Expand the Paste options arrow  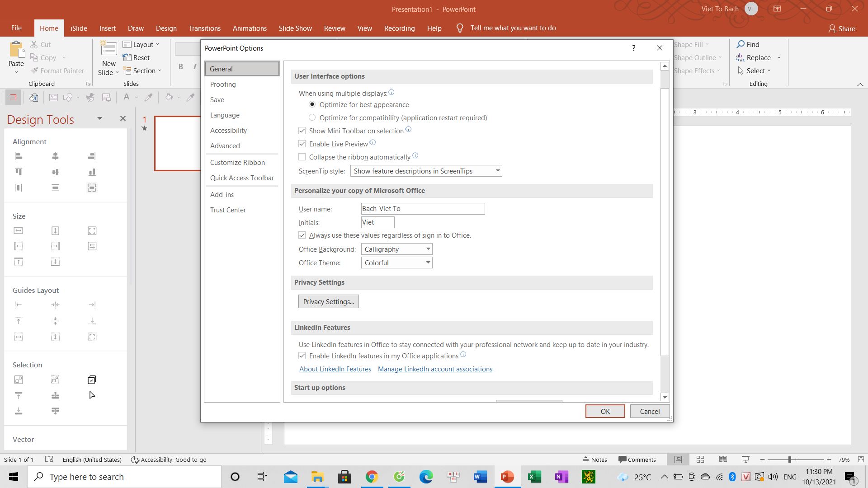[16, 72]
